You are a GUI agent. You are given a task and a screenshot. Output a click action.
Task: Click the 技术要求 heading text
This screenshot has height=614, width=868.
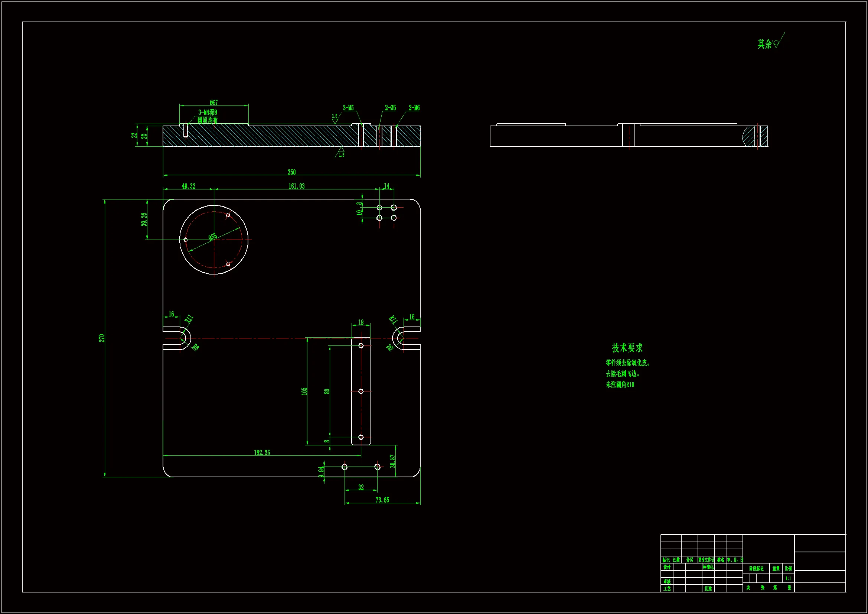(627, 348)
